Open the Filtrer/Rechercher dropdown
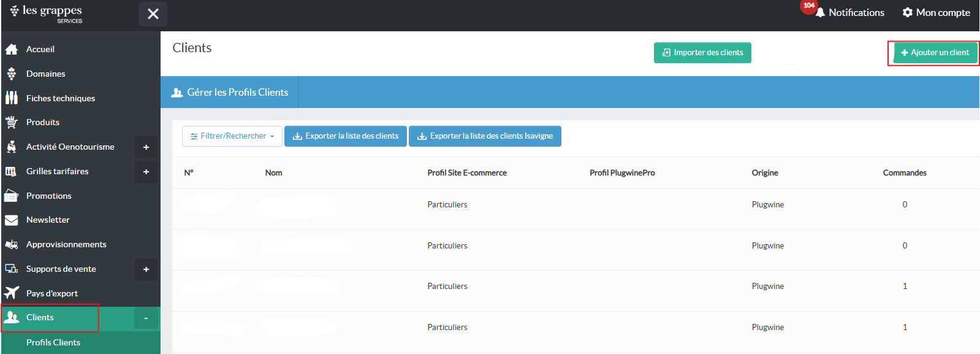980x354 pixels. [232, 136]
